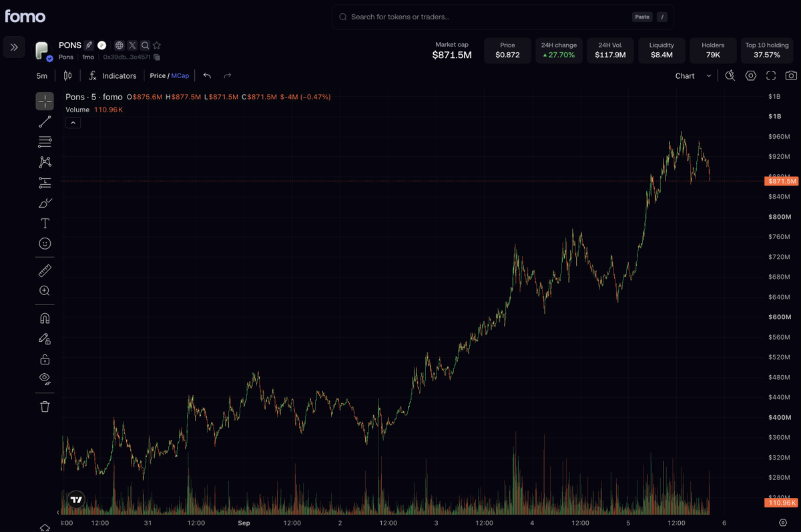The image size is (801, 532).
Task: Select the long position forecasting tool
Action: tap(45, 182)
